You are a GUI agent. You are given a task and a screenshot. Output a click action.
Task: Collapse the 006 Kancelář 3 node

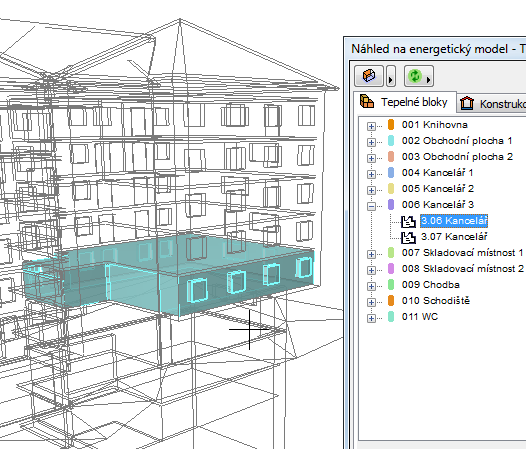pos(371,206)
